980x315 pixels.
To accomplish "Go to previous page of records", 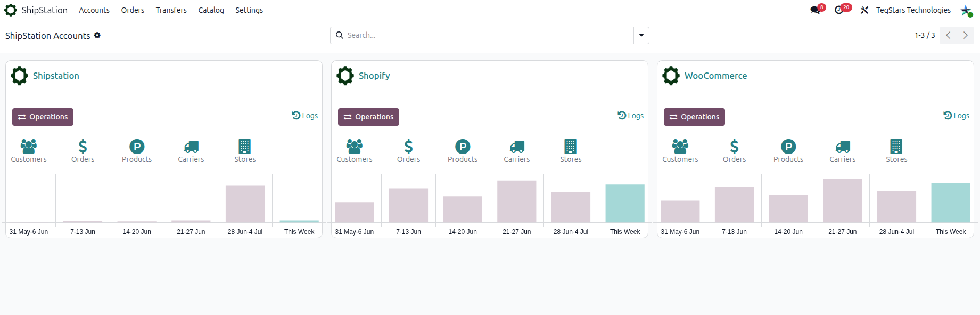I will point(948,35).
